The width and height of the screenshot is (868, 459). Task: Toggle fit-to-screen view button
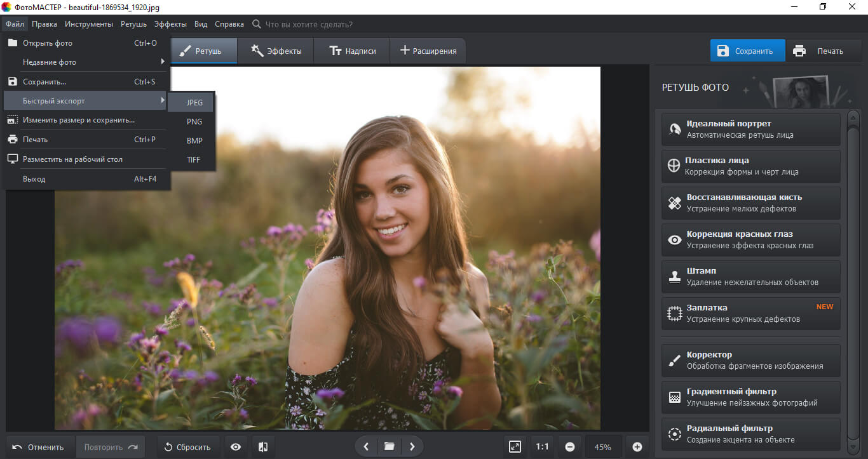point(515,447)
